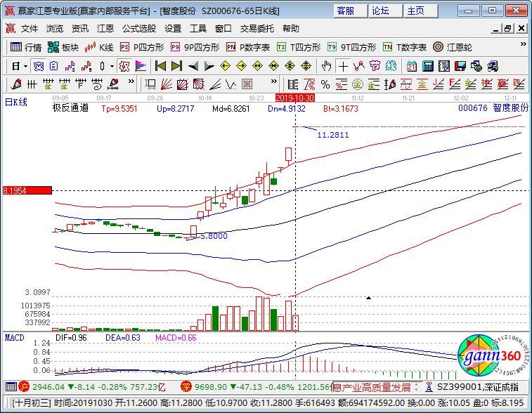
Task: Open the candlestick style dropdown arrow
Action: (112, 66)
